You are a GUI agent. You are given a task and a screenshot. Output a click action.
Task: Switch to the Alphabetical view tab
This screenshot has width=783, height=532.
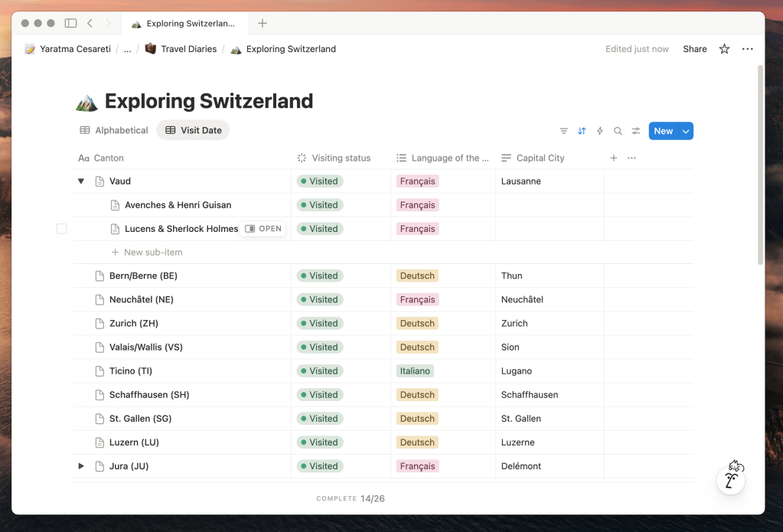pyautogui.click(x=114, y=131)
